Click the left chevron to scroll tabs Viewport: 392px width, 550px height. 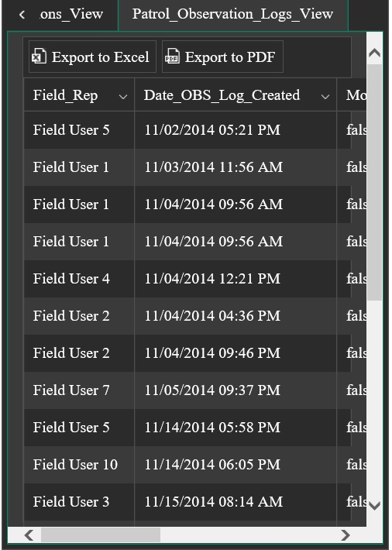click(22, 15)
